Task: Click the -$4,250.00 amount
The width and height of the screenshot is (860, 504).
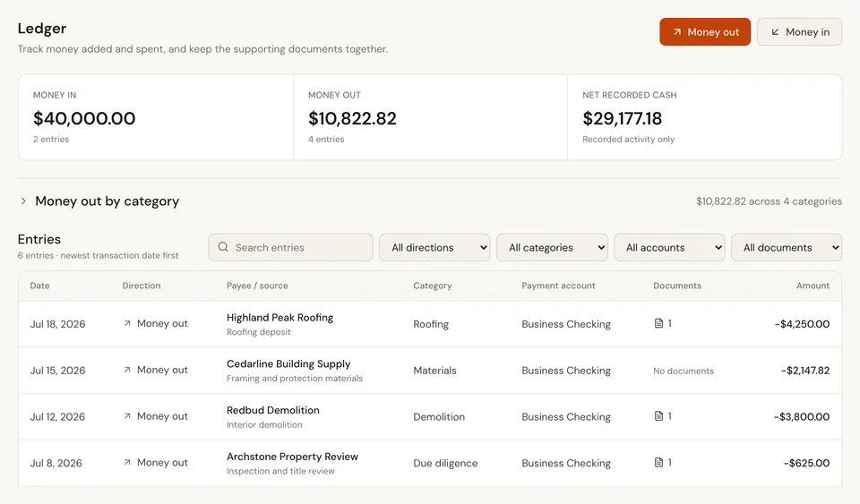Action: [802, 324]
